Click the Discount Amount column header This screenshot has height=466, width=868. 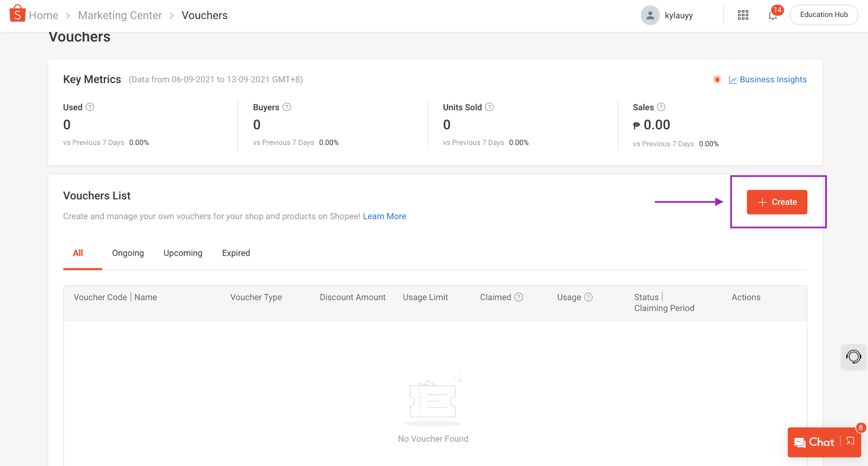353,297
